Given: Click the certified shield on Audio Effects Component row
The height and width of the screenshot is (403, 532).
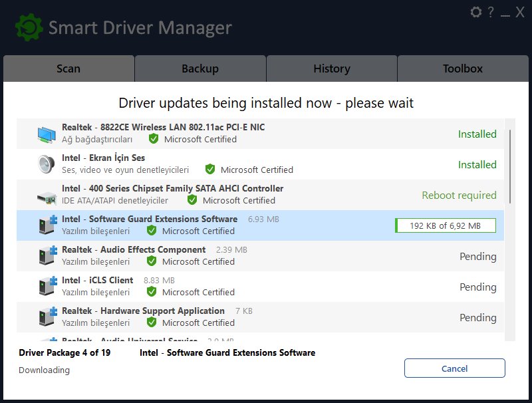Looking at the screenshot, I should (152, 261).
